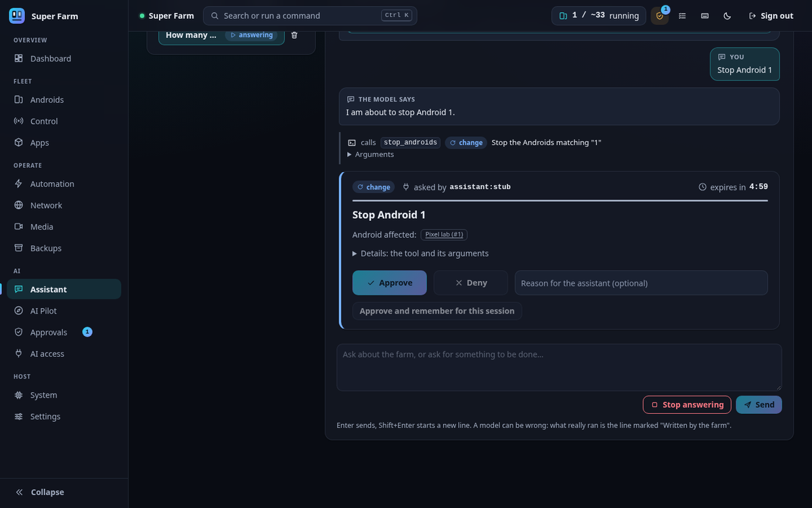Click the 'expires in 4:59' timer
This screenshot has width=812, height=508.
tap(734, 187)
